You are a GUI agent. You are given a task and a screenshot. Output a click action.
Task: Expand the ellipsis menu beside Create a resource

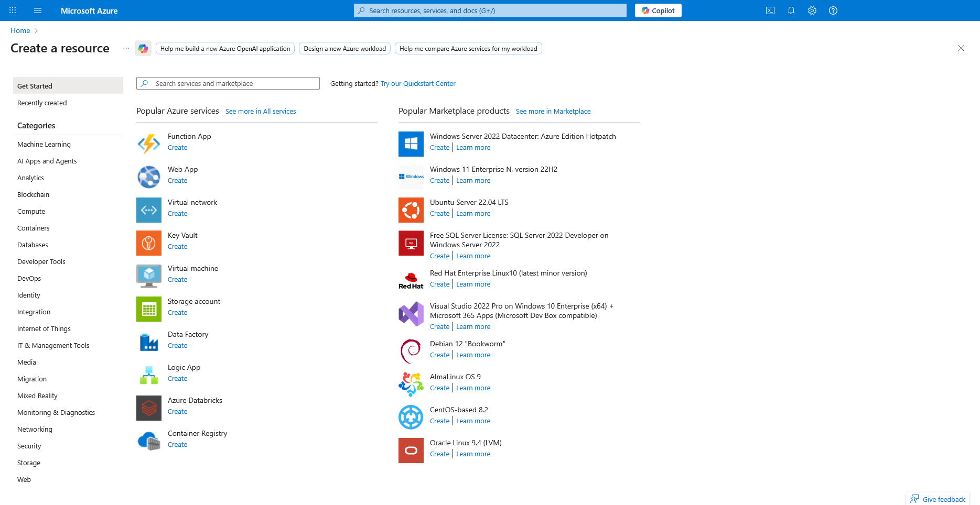(x=126, y=48)
